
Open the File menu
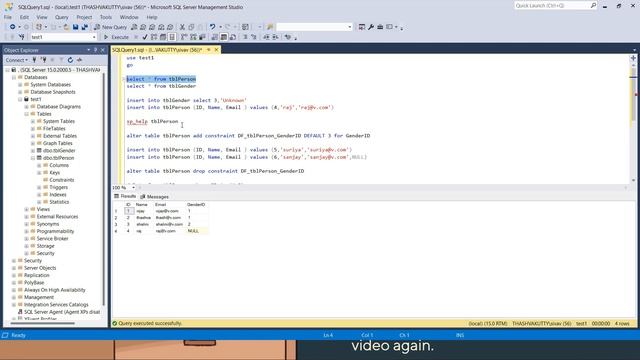click(x=8, y=17)
